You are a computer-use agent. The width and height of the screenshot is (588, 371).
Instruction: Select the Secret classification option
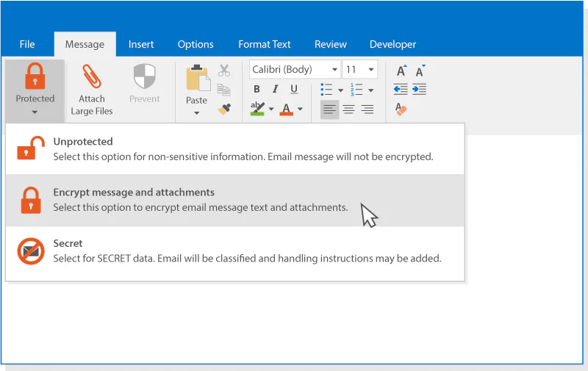234,251
